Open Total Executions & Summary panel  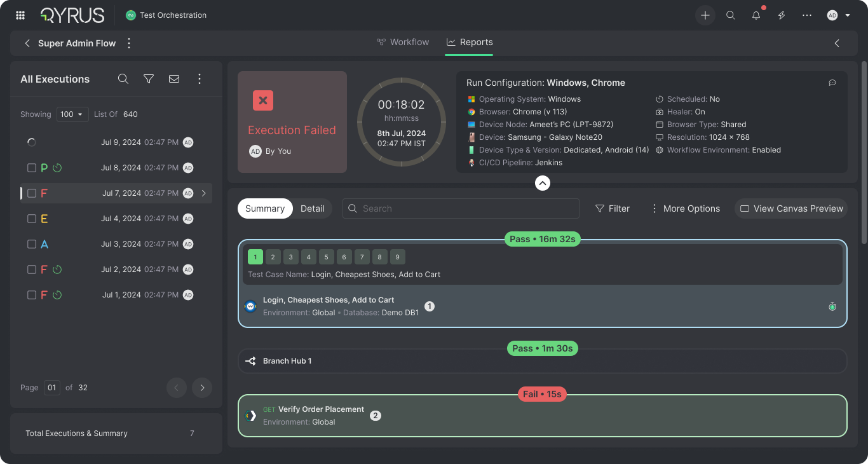pyautogui.click(x=116, y=433)
